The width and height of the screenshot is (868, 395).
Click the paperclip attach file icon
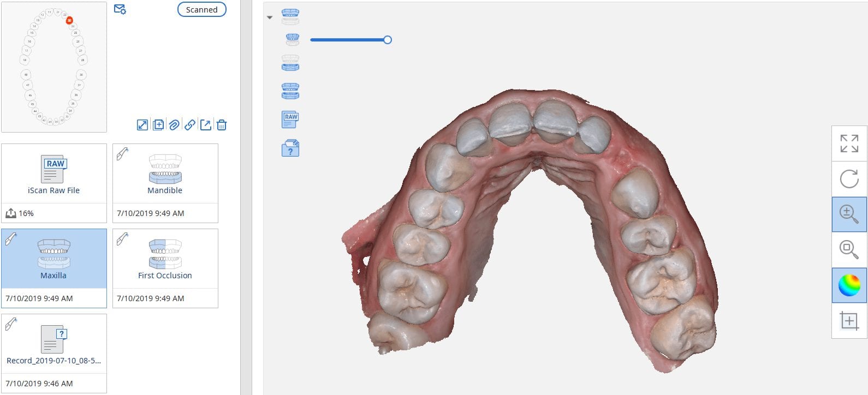click(174, 125)
